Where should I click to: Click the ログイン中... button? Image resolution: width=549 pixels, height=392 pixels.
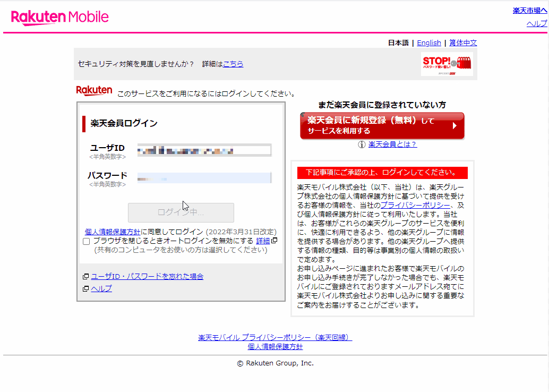(x=181, y=212)
